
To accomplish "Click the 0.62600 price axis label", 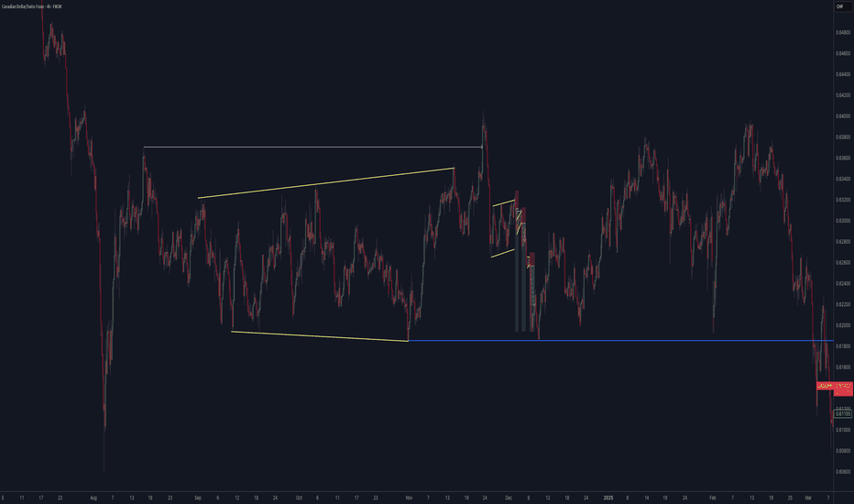I will point(843,263).
